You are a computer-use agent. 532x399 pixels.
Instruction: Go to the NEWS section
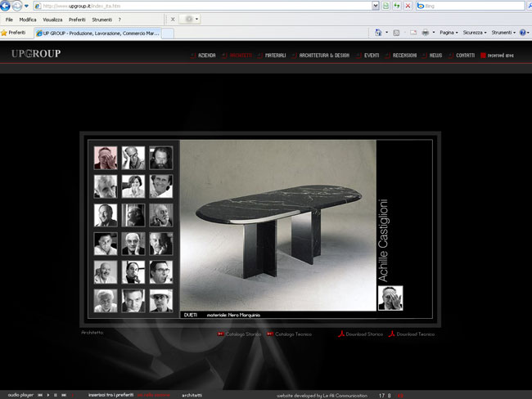(x=435, y=56)
